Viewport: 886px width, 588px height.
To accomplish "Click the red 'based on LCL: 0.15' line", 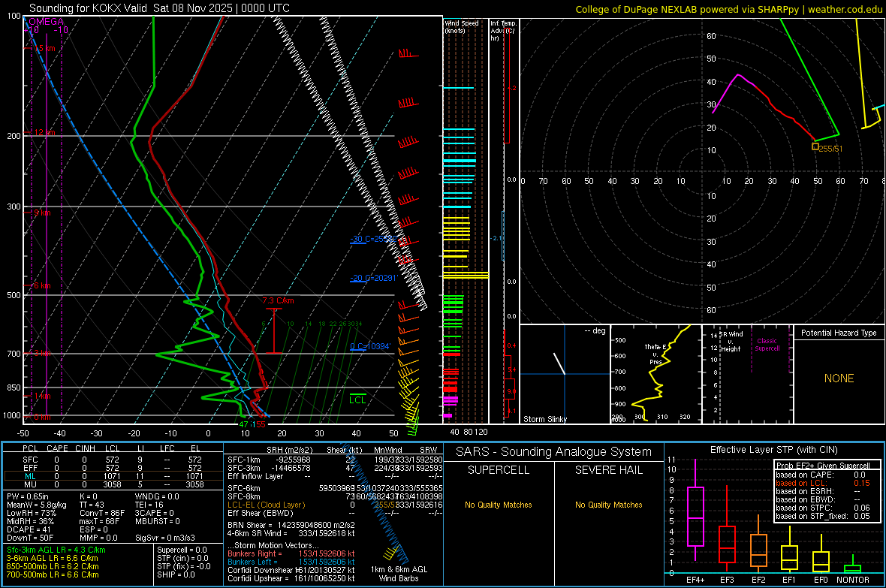I will (823, 483).
